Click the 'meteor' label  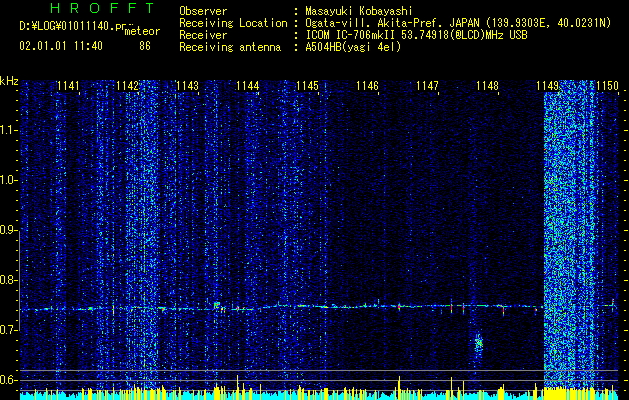pyautogui.click(x=142, y=31)
